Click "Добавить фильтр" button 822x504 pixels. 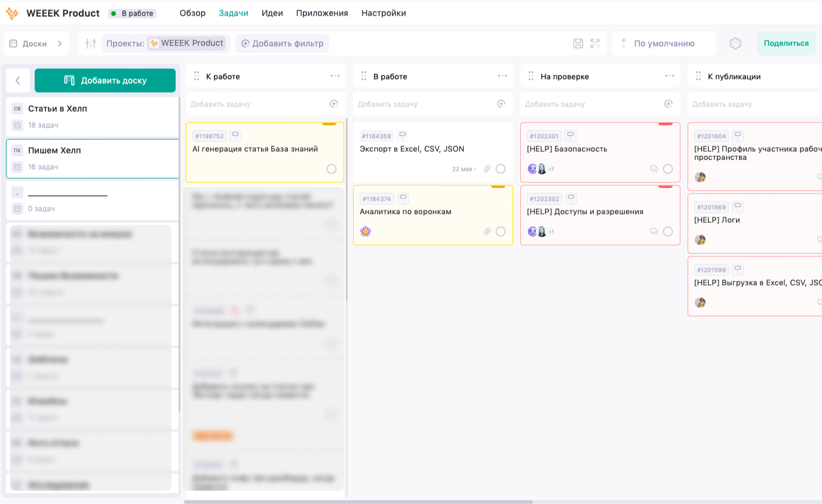(282, 44)
